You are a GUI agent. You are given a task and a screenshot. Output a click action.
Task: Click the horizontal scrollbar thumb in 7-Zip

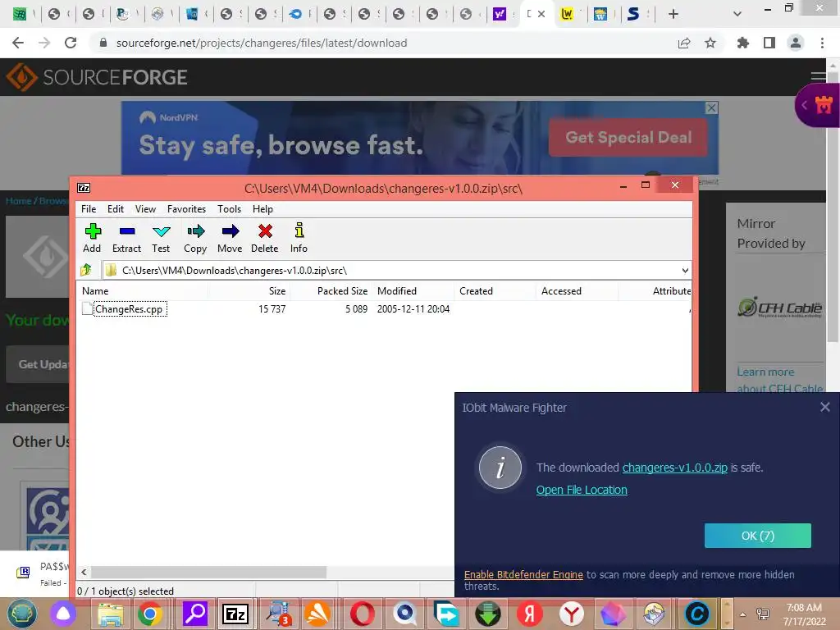click(x=208, y=572)
